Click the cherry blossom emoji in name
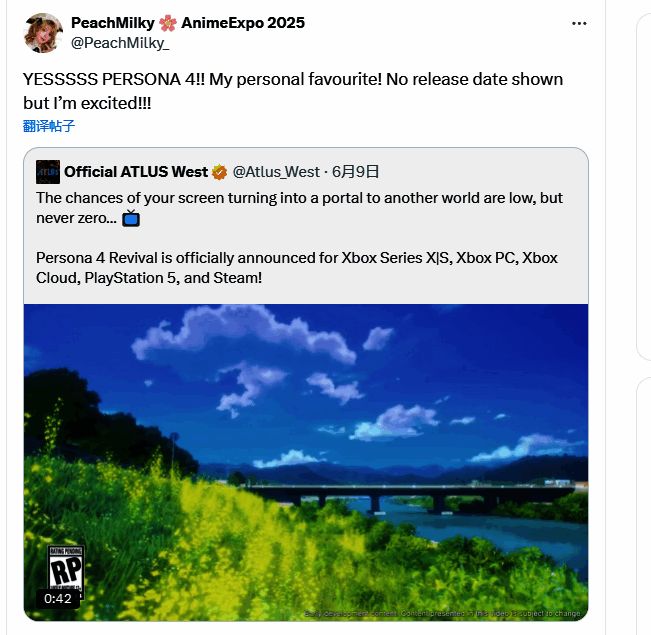The image size is (651, 635). point(168,23)
